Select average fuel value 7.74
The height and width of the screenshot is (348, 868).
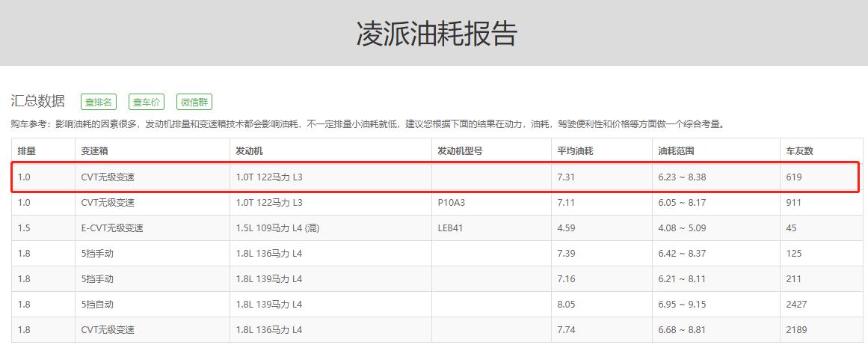pos(566,330)
